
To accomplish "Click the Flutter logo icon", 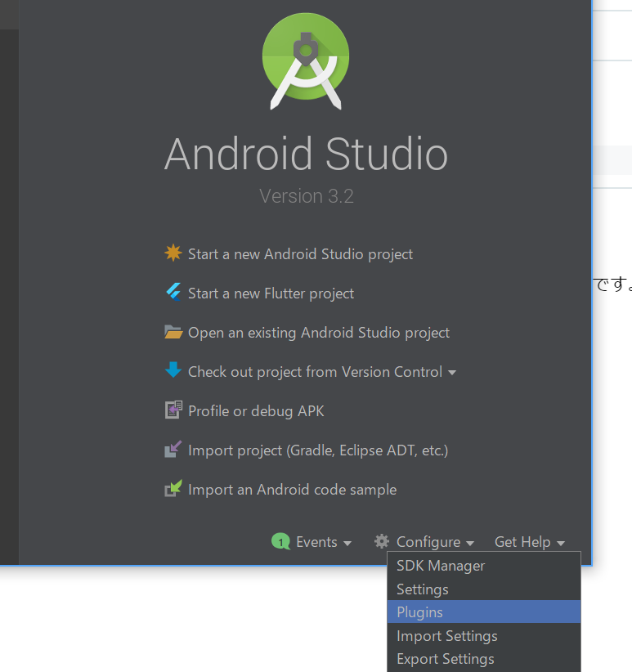I will (x=173, y=293).
